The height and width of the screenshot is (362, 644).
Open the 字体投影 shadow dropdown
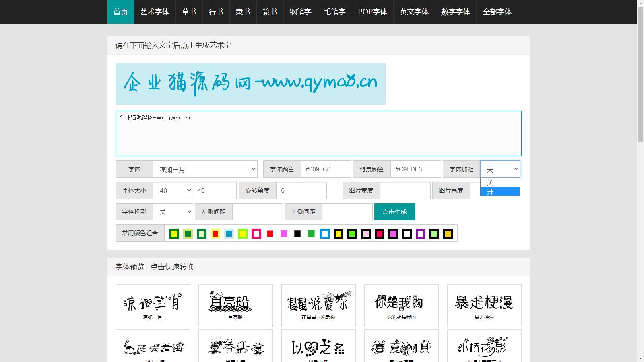[173, 212]
